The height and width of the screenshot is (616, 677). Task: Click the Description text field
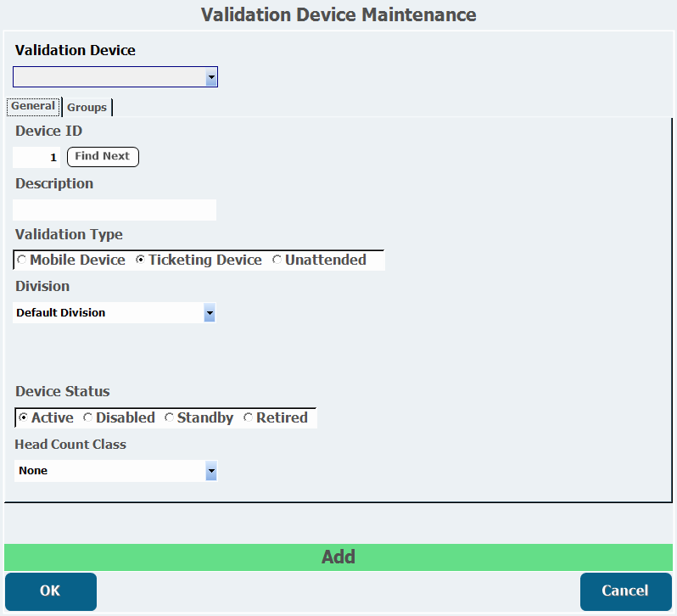pos(115,210)
